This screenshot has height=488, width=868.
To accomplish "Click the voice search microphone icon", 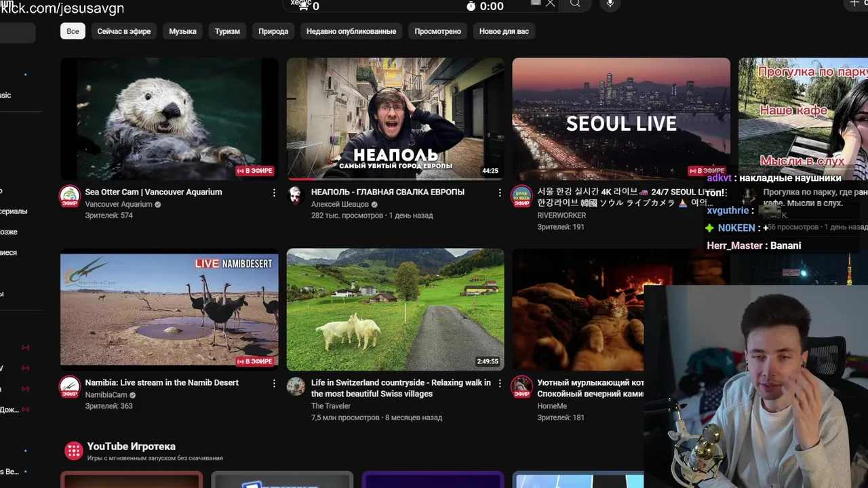I will coord(610,4).
